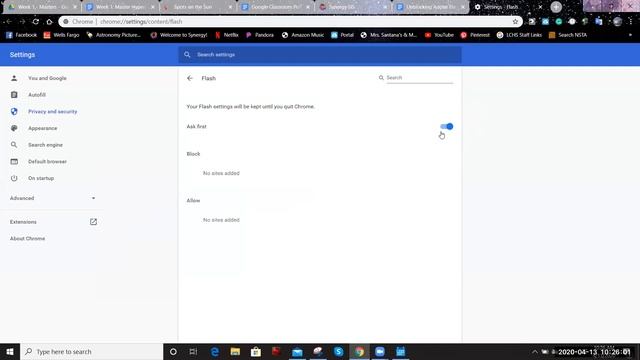Open the Mail app on taskbar
The image size is (640, 360).
[x=297, y=351]
